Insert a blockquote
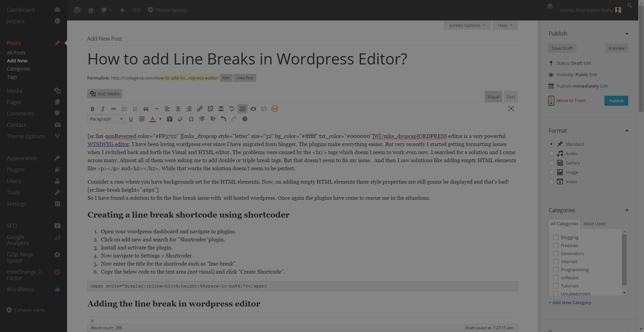This screenshot has height=332, width=644. pyautogui.click(x=146, y=109)
